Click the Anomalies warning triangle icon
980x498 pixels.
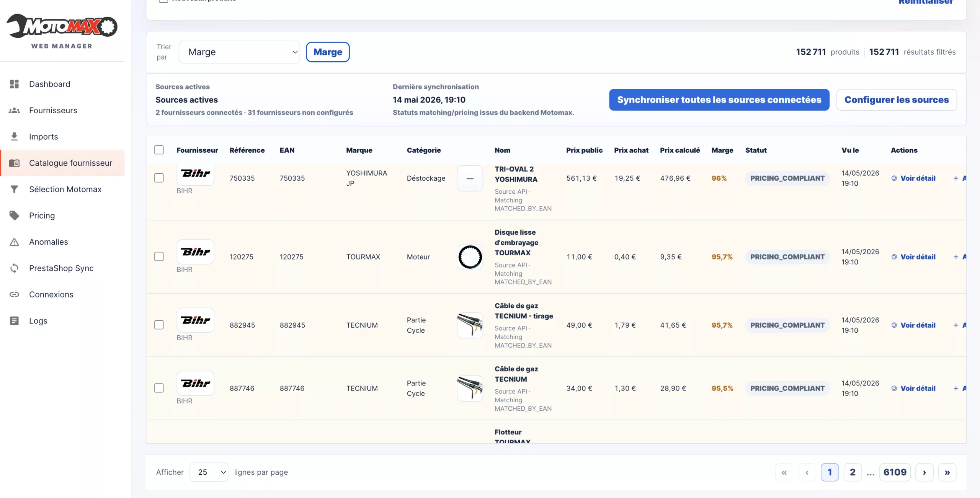click(14, 242)
